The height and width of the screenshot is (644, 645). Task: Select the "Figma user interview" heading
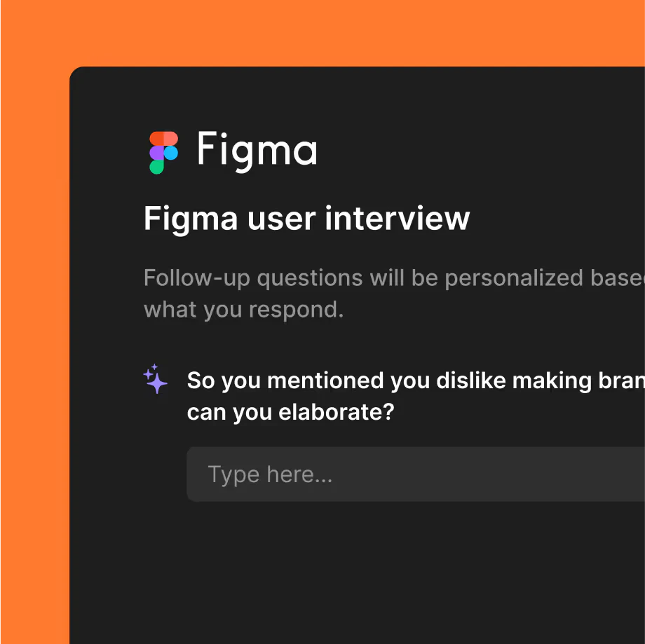point(306,218)
